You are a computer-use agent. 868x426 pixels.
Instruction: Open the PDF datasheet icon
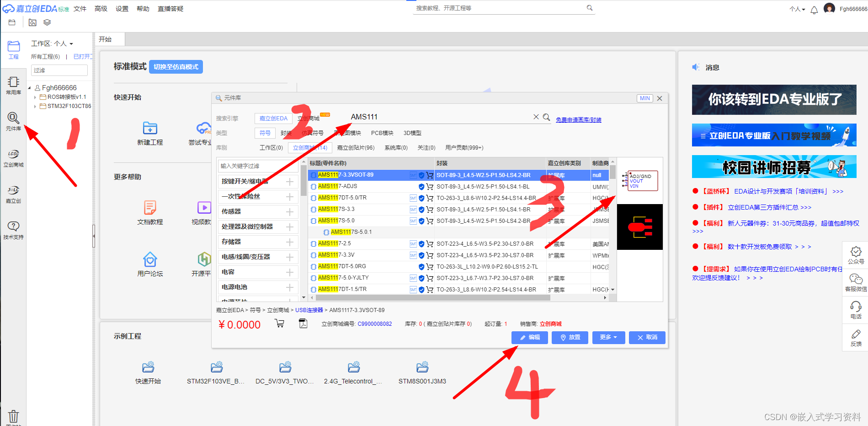click(x=303, y=324)
